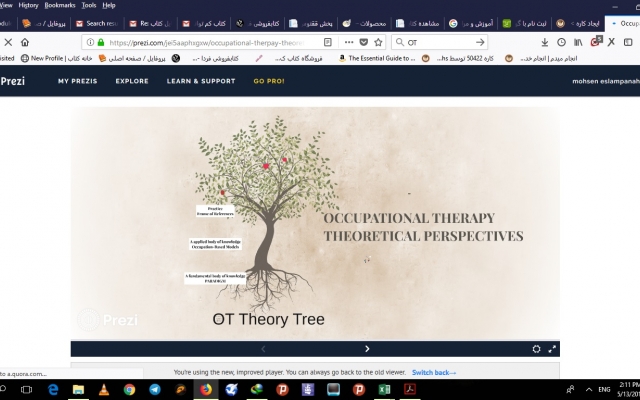This screenshot has width=640, height=400.
Task: Open the Help menu
Action: coord(109,5)
